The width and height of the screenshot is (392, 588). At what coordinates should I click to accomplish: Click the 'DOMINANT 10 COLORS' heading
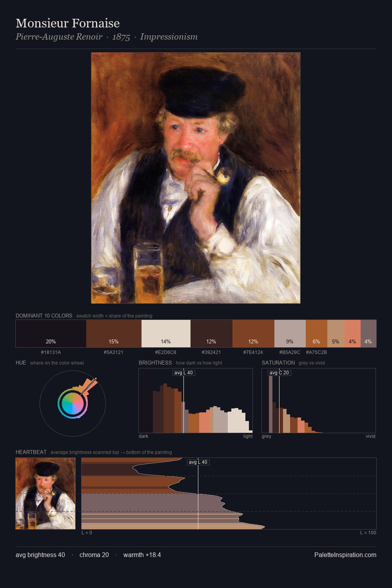pyautogui.click(x=44, y=316)
